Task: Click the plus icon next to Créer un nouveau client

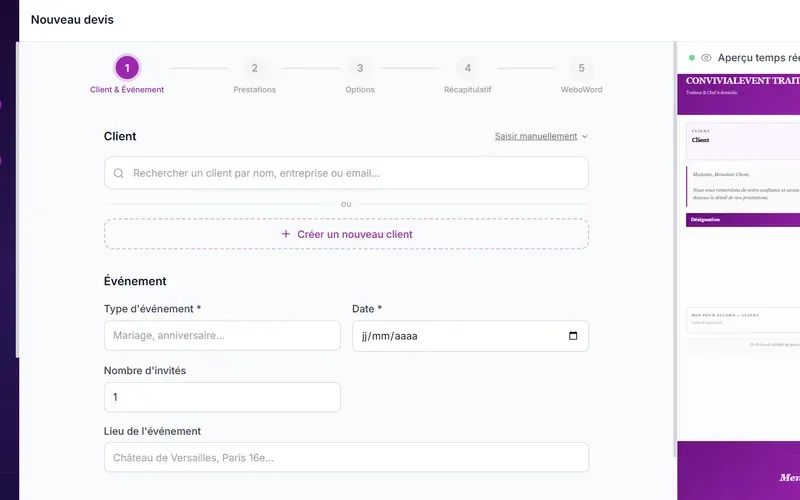Action: click(286, 234)
